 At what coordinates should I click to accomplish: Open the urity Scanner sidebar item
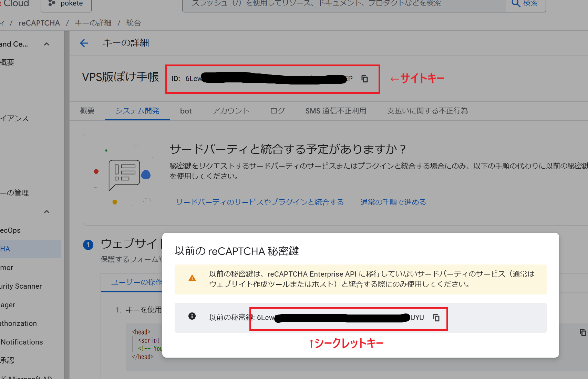click(21, 286)
